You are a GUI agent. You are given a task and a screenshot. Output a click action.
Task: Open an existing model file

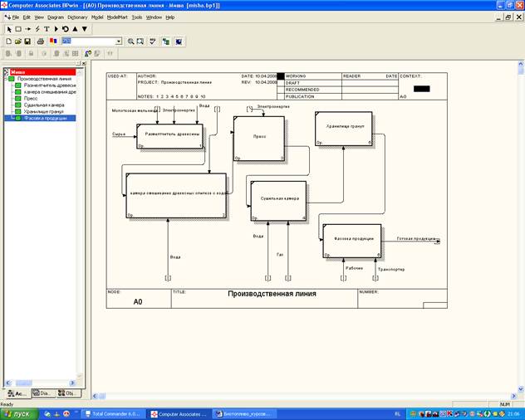18,42
